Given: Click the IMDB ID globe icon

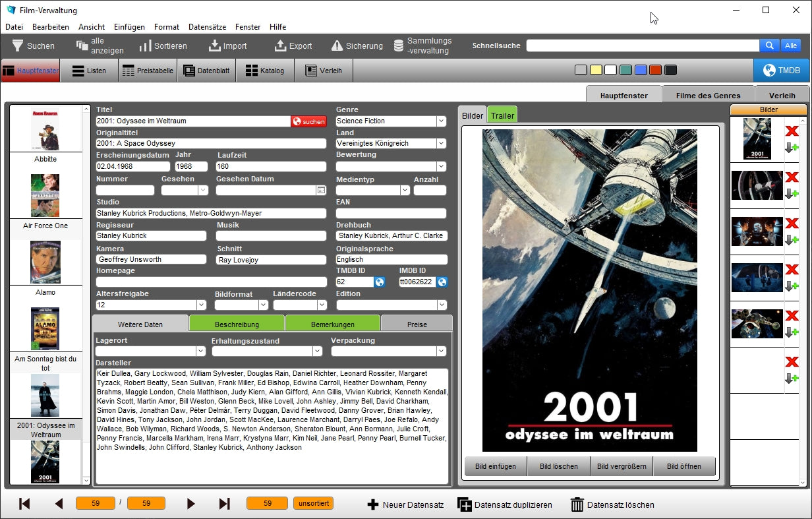Looking at the screenshot, I should 442,282.
